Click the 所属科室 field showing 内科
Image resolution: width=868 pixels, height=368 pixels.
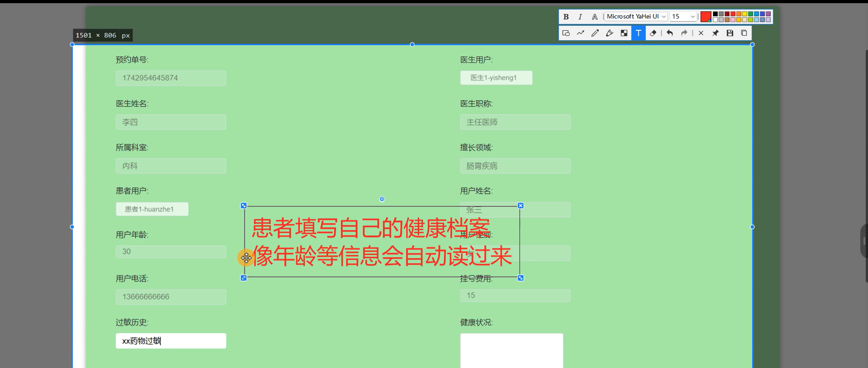171,166
